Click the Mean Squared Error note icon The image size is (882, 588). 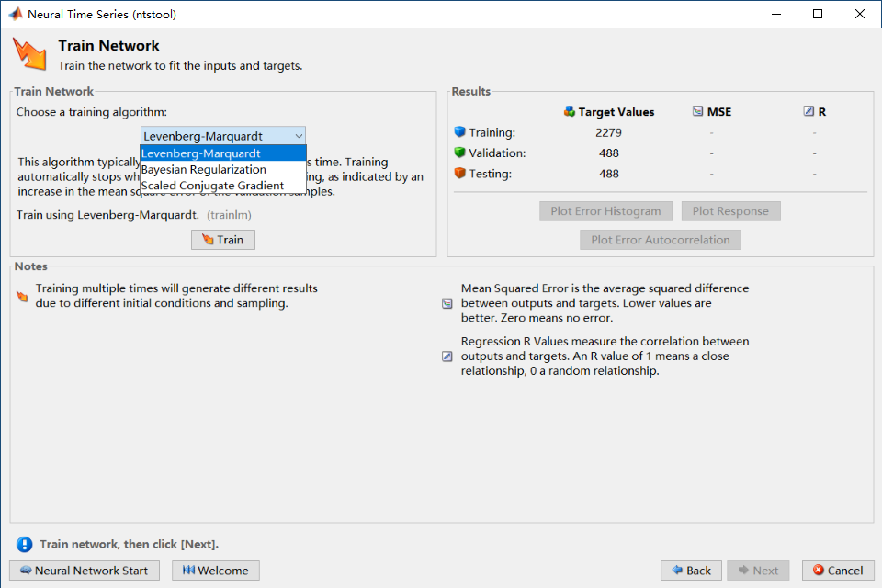click(x=447, y=303)
